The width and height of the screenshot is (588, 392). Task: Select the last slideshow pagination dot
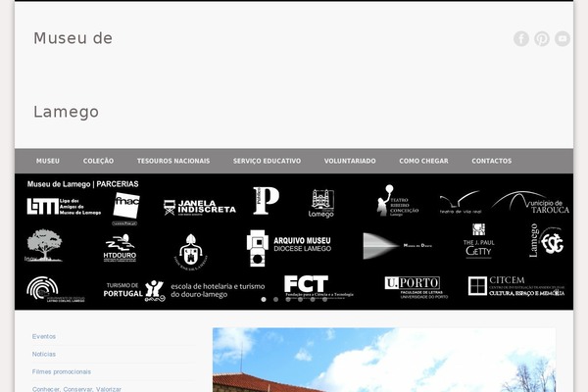pyautogui.click(x=324, y=299)
